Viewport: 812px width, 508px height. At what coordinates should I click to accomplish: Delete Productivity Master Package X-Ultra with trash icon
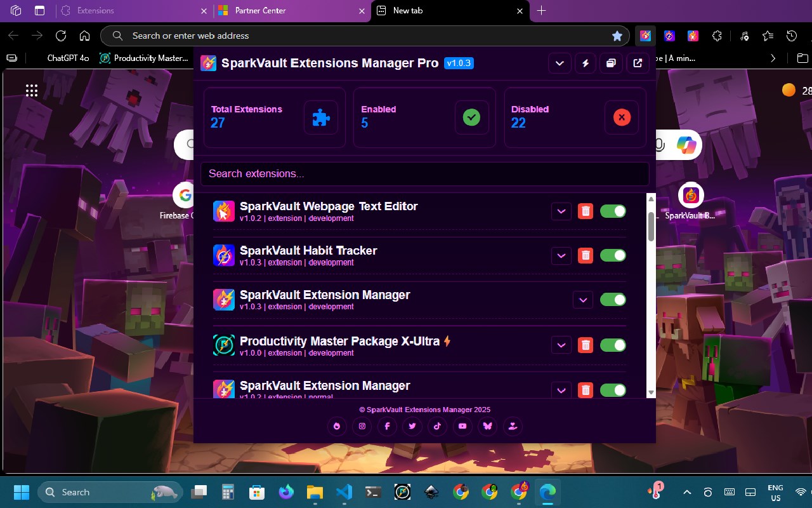(586, 345)
